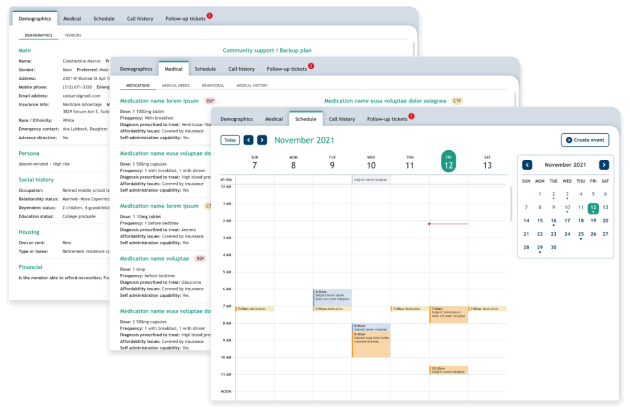
Task: Click Medication name voluptae heading with BSP badge
Action: pyautogui.click(x=154, y=258)
